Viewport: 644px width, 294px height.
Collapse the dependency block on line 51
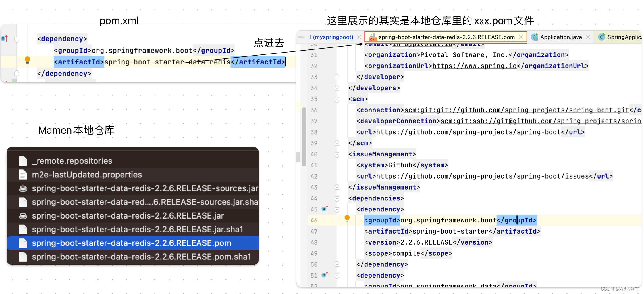point(337,276)
